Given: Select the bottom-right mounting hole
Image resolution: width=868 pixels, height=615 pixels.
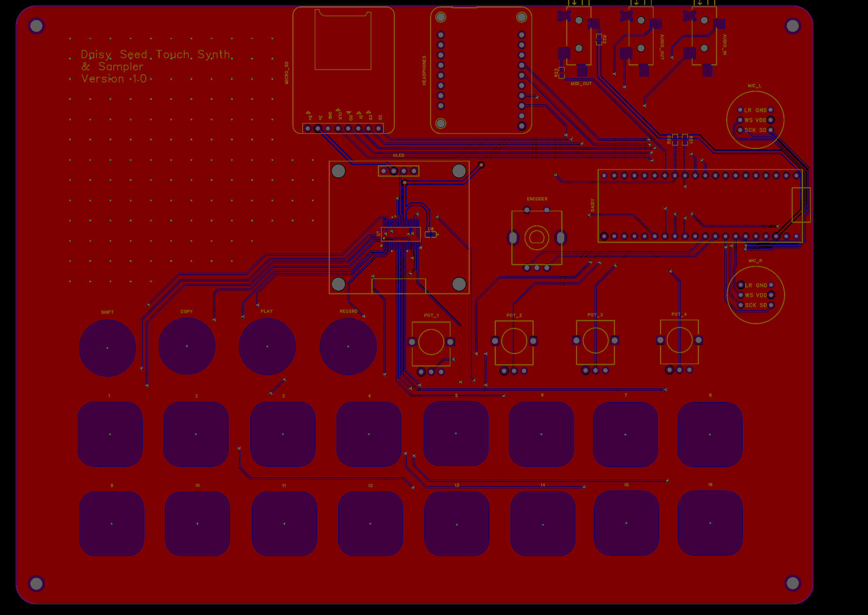Looking at the screenshot, I should tap(793, 583).
